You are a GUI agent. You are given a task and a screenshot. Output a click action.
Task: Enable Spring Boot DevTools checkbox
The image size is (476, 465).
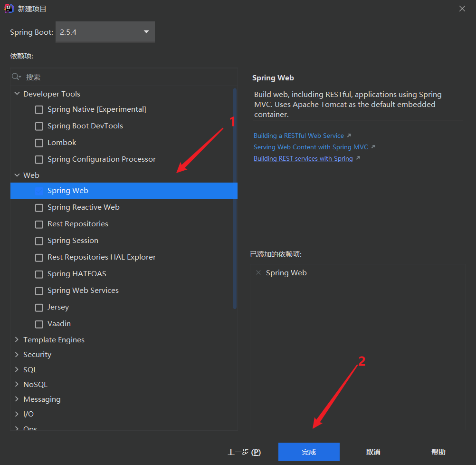pos(39,126)
